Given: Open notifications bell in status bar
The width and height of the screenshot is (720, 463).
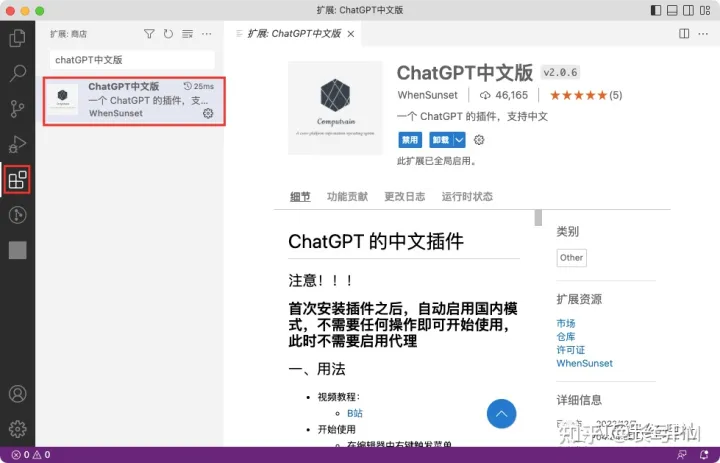Looking at the screenshot, I should click(704, 455).
